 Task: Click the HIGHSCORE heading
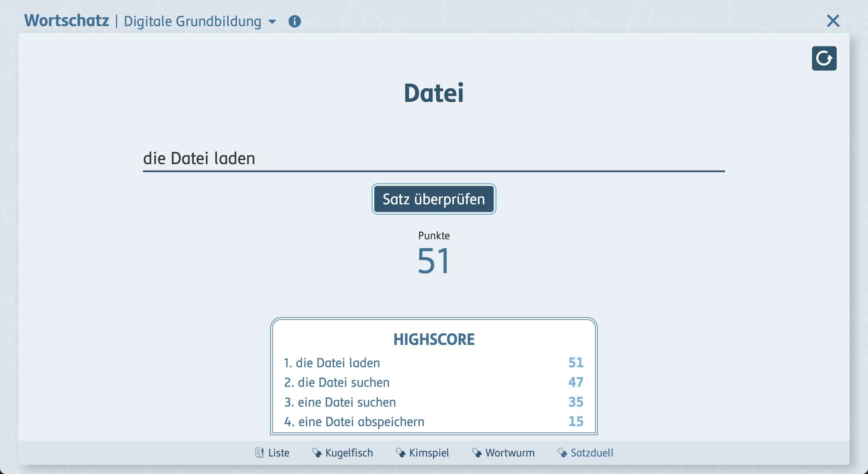pos(434,339)
